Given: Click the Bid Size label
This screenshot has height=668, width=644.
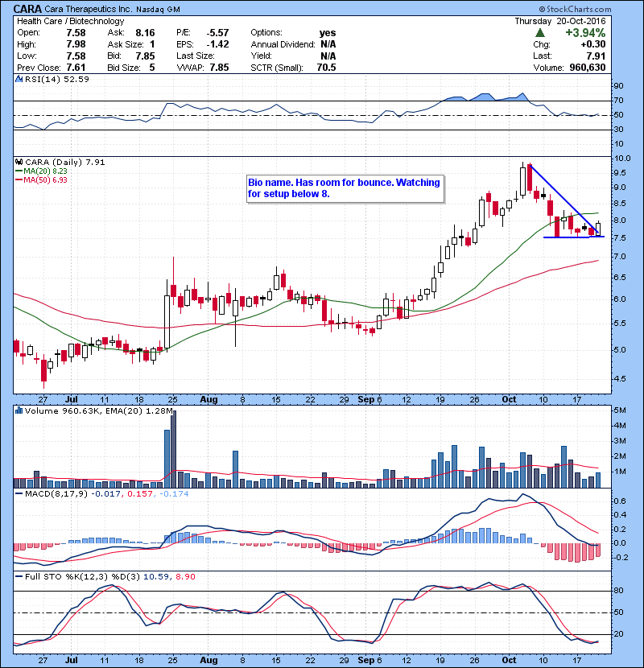Looking at the screenshot, I should point(124,68).
